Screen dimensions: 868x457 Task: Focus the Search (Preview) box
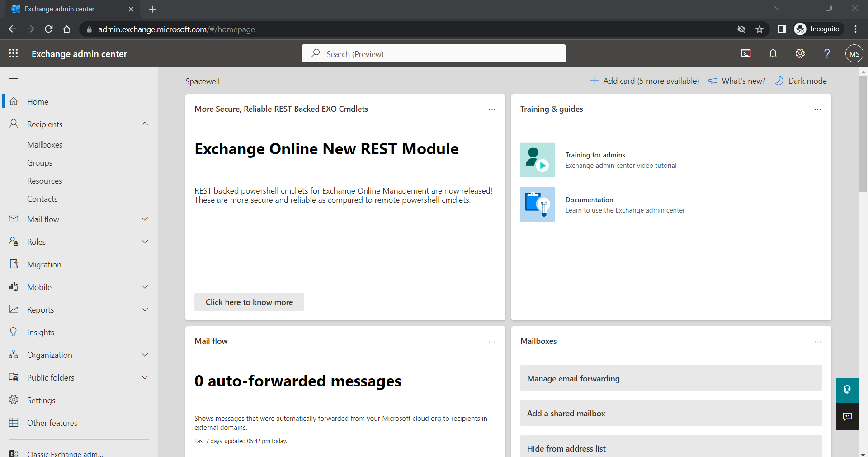click(x=434, y=53)
